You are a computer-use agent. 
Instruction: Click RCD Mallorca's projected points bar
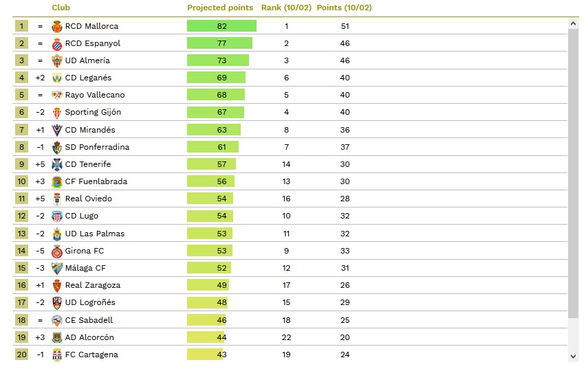(221, 26)
